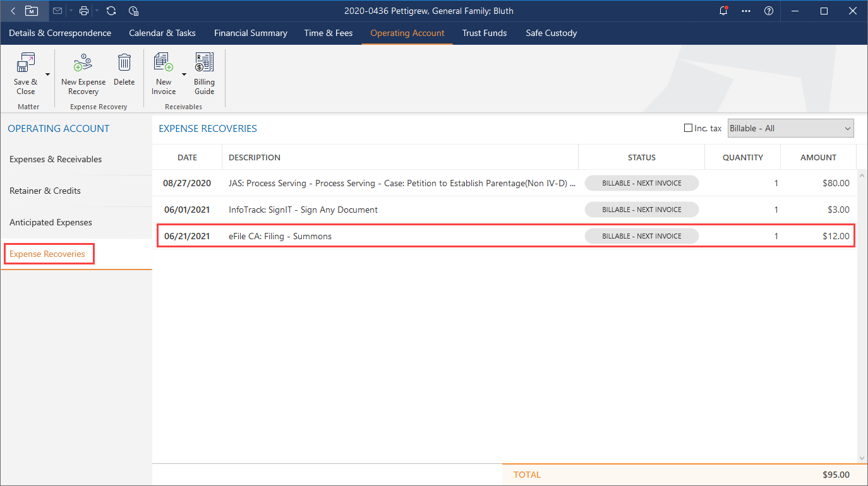Click the BILLABLE - NEXT INVOICE badge for eFile CA
Viewport: 868px width, 486px height.
[641, 235]
